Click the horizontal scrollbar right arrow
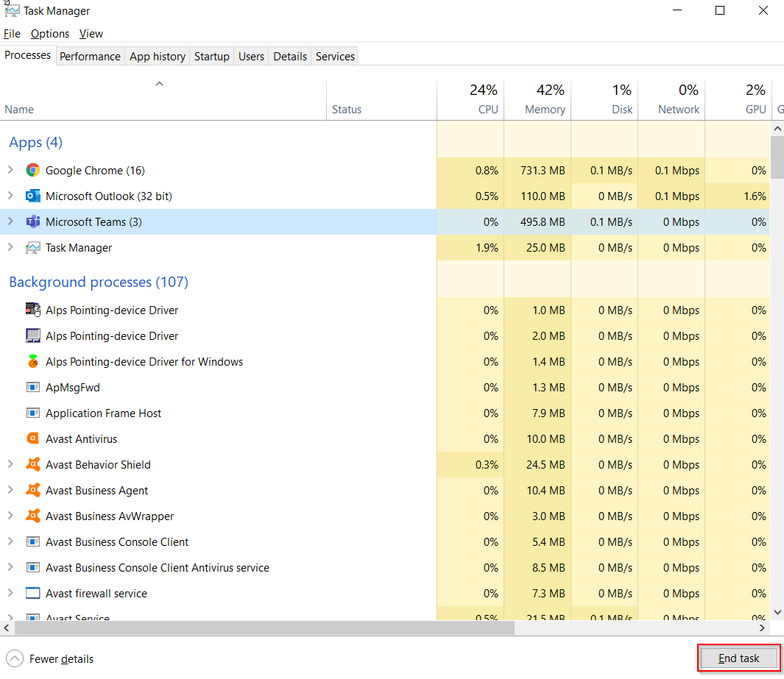Image resolution: width=784 pixels, height=679 pixels. tap(762, 628)
